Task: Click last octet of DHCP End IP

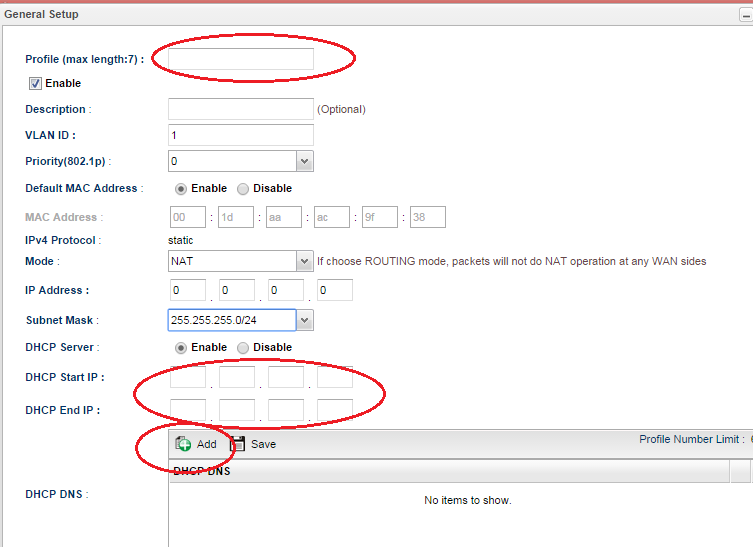Action: point(335,410)
